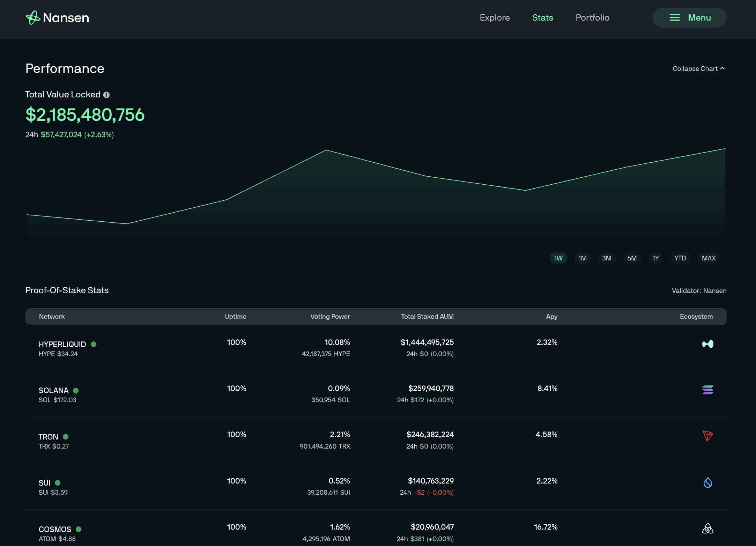Screen dimensions: 756x546
Task: Click the Cosmos ecosystem icon
Action: coord(707,529)
